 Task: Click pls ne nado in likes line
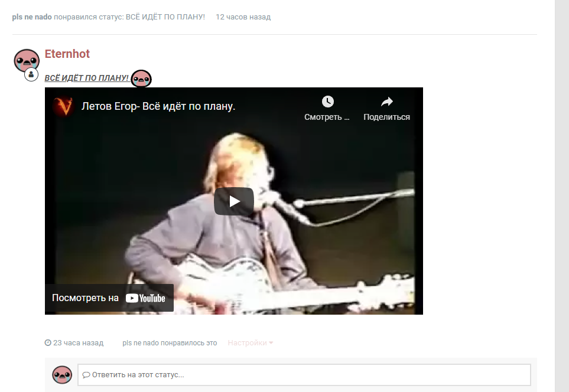pyautogui.click(x=141, y=342)
